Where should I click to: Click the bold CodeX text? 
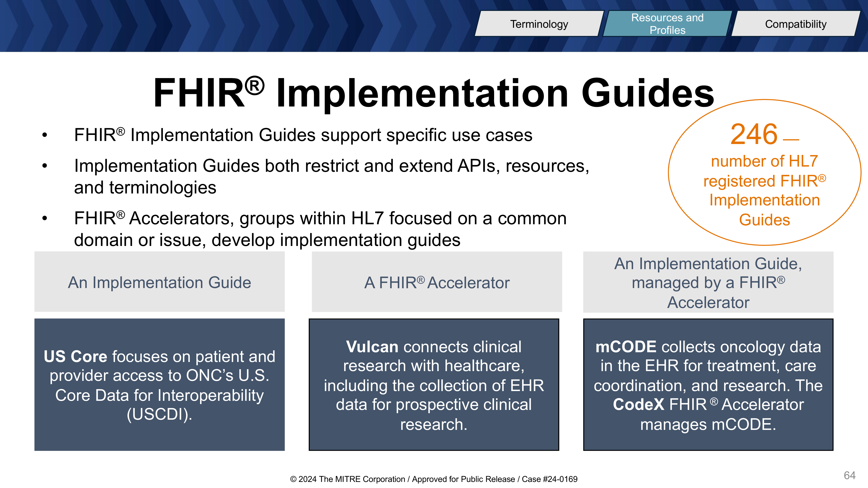point(639,404)
